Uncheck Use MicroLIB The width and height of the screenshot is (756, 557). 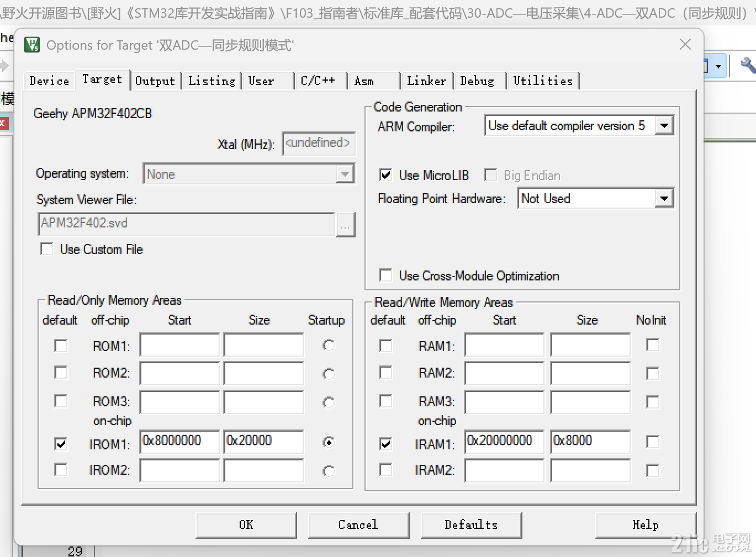[x=385, y=175]
